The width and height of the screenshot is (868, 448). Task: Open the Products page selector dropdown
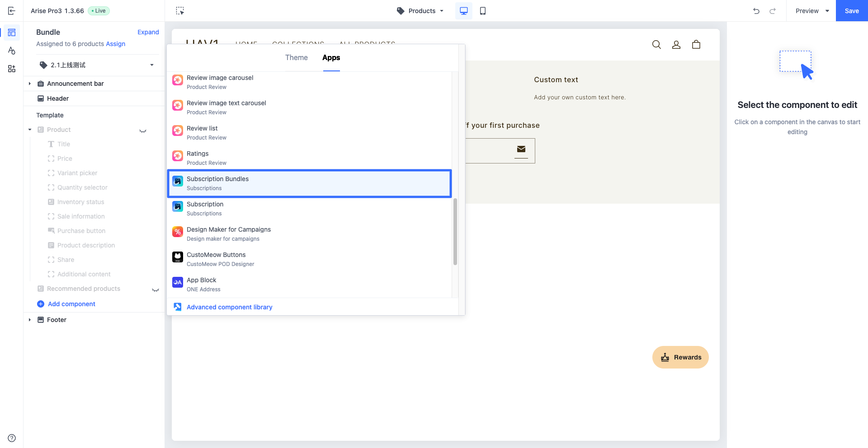click(420, 11)
